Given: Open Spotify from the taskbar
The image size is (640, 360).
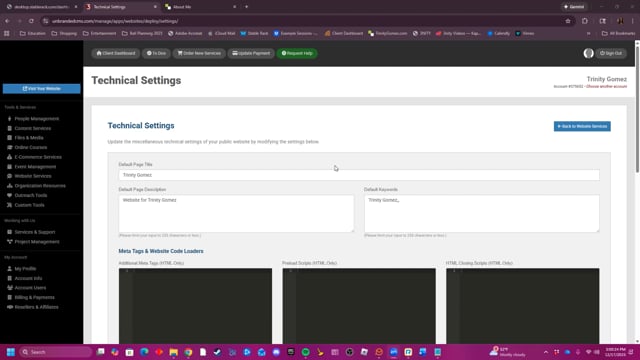Looking at the screenshot, I should [305, 352].
